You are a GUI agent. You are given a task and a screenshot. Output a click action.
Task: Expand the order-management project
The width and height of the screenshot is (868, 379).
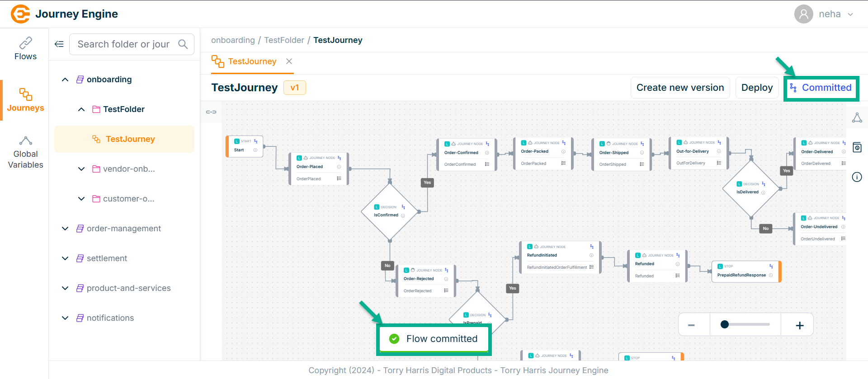(65, 229)
